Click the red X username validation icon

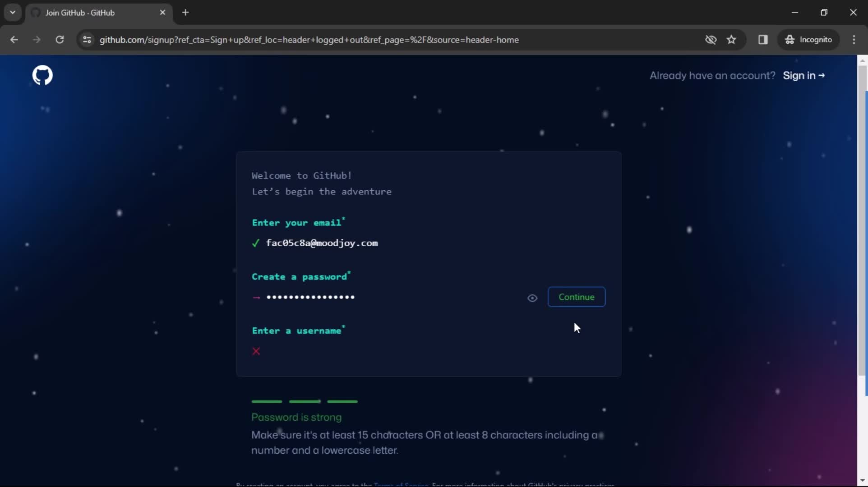tap(256, 351)
